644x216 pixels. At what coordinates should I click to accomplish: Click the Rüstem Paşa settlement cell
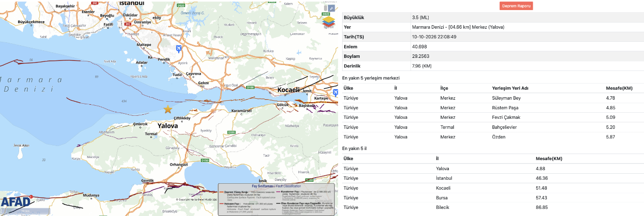click(x=505, y=108)
